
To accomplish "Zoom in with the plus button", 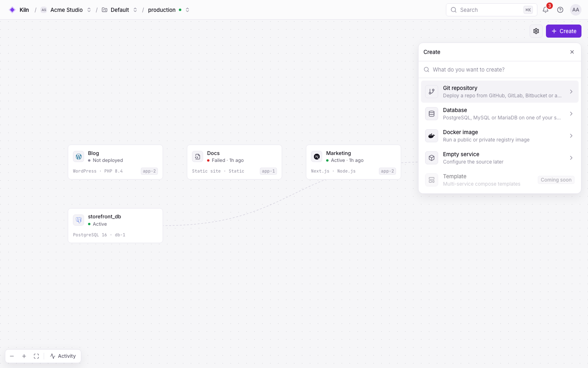I will pyautogui.click(x=24, y=356).
